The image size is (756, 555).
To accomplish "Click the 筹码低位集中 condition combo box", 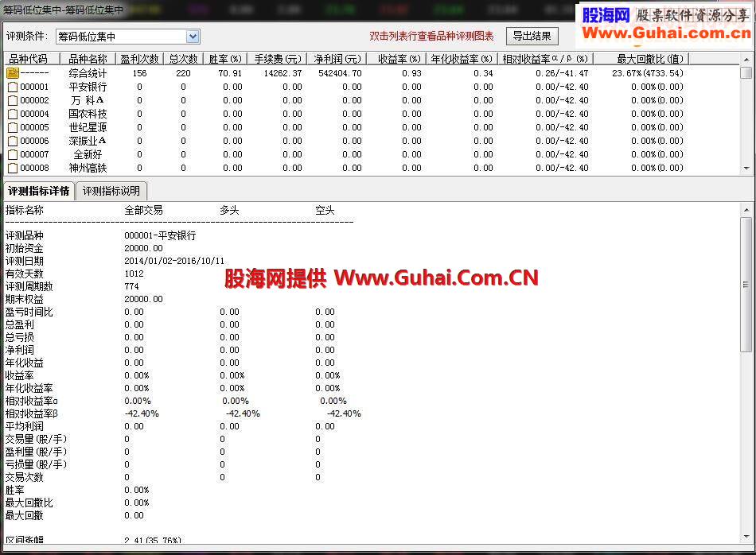I will (128, 37).
